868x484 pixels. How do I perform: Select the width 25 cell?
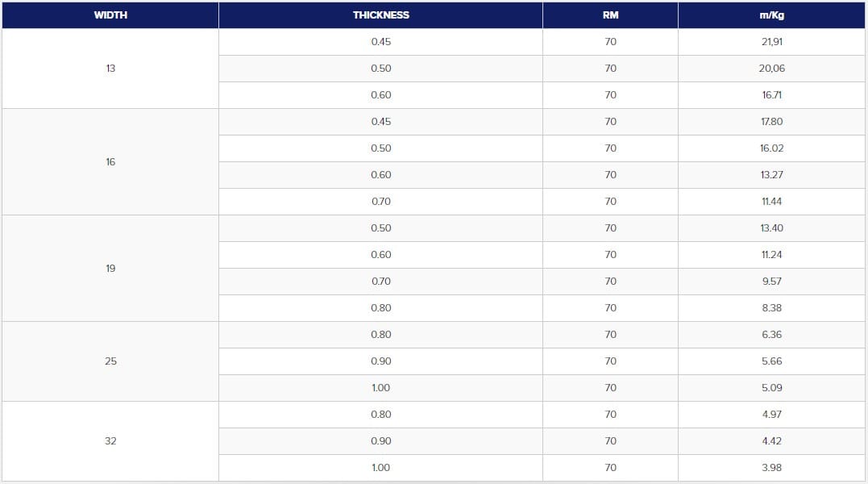click(110, 361)
